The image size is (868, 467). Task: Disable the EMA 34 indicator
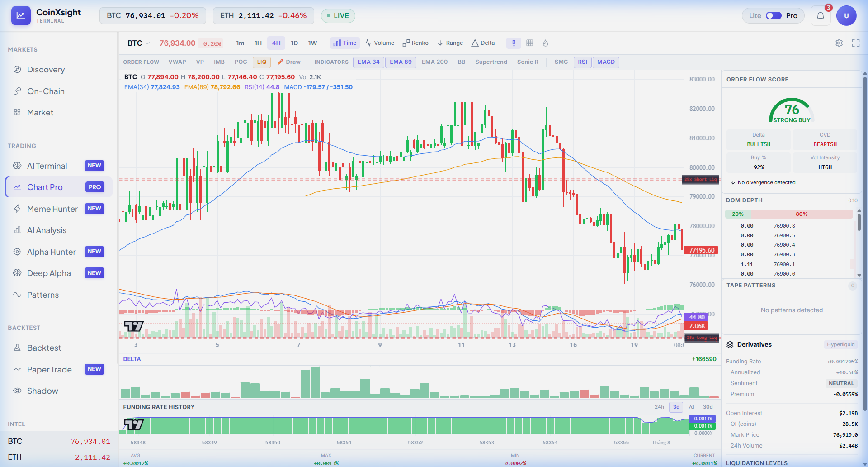coord(368,62)
